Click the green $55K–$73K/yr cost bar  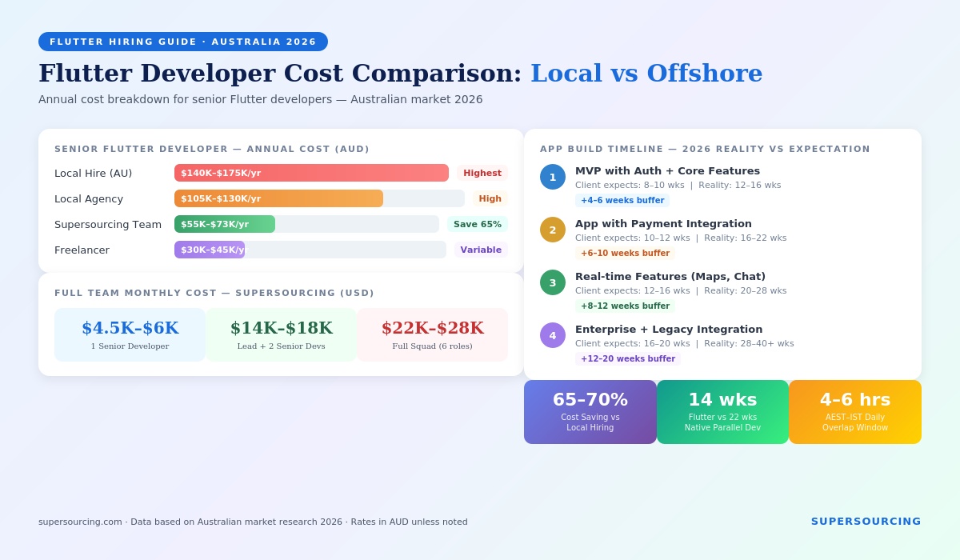(x=225, y=224)
